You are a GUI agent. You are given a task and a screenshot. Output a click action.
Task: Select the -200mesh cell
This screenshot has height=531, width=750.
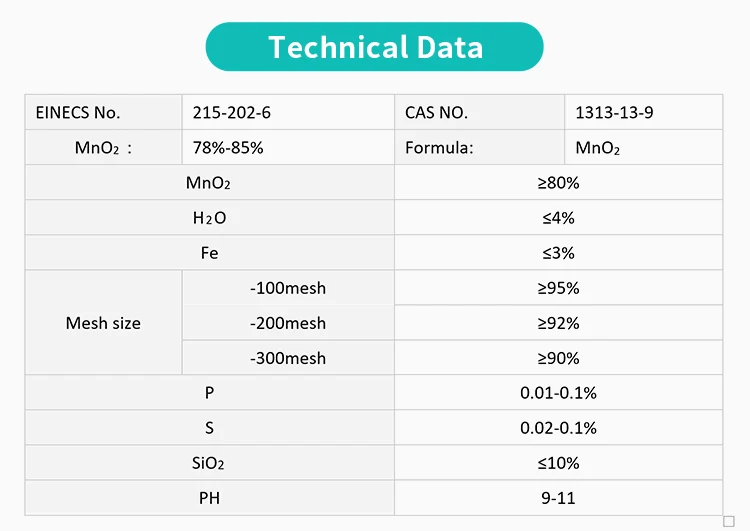coord(288,323)
